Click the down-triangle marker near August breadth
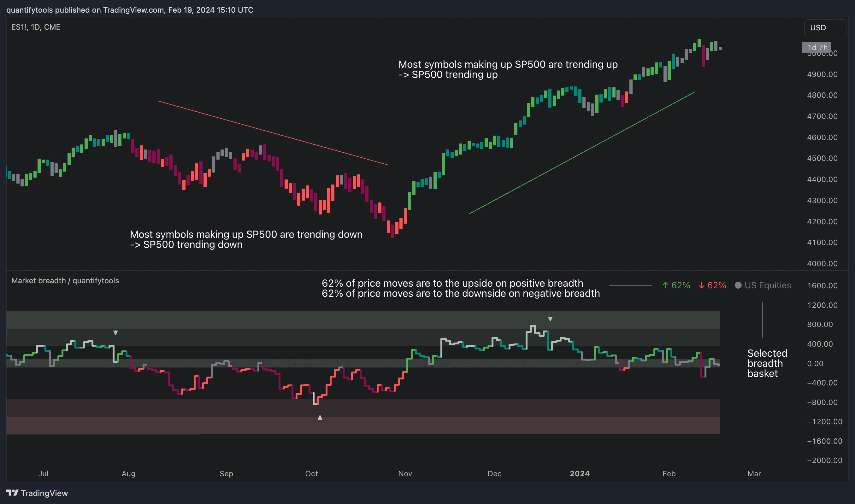 pos(115,333)
